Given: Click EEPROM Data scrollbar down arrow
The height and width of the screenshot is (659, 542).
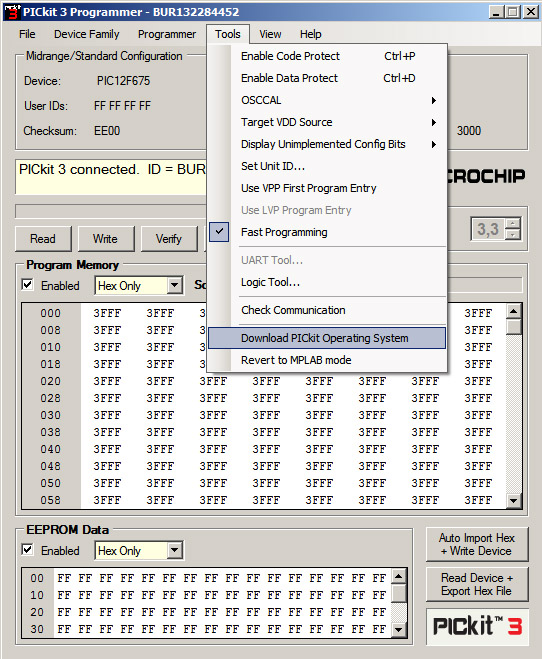Looking at the screenshot, I should [x=399, y=630].
